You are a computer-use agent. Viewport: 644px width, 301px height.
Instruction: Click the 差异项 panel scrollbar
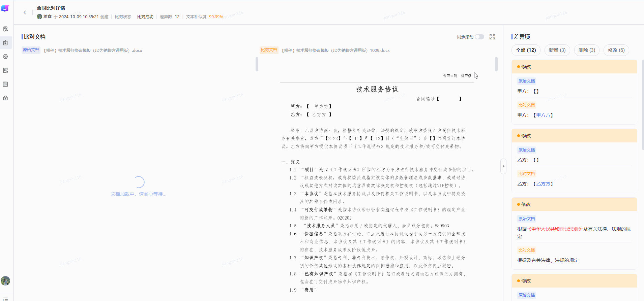643,105
